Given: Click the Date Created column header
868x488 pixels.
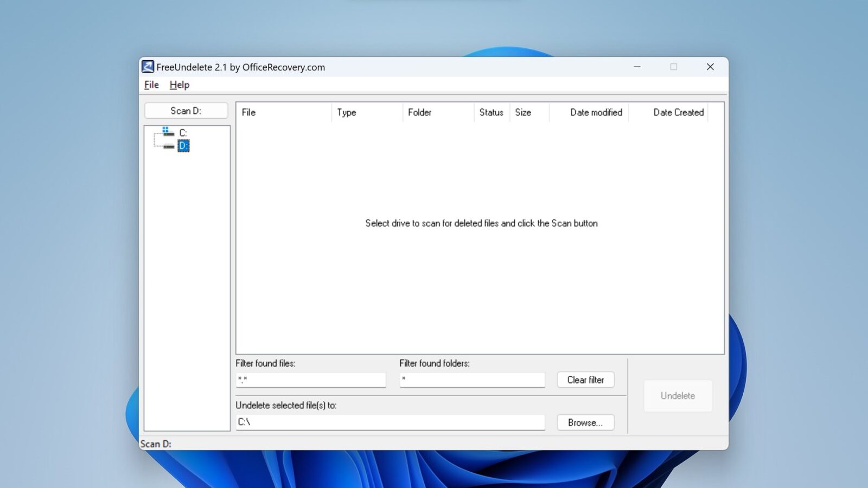Looking at the screenshot, I should [678, 112].
